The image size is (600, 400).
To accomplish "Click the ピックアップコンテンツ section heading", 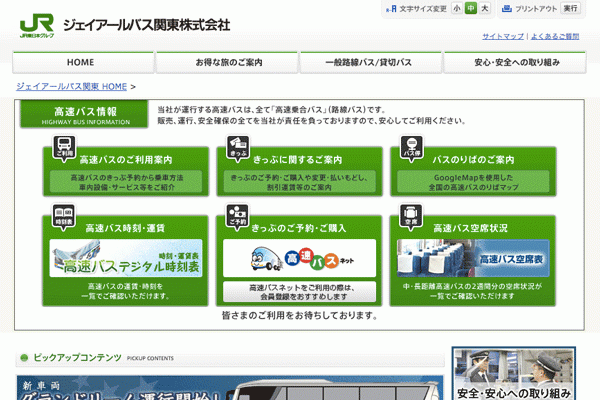I will (78, 358).
